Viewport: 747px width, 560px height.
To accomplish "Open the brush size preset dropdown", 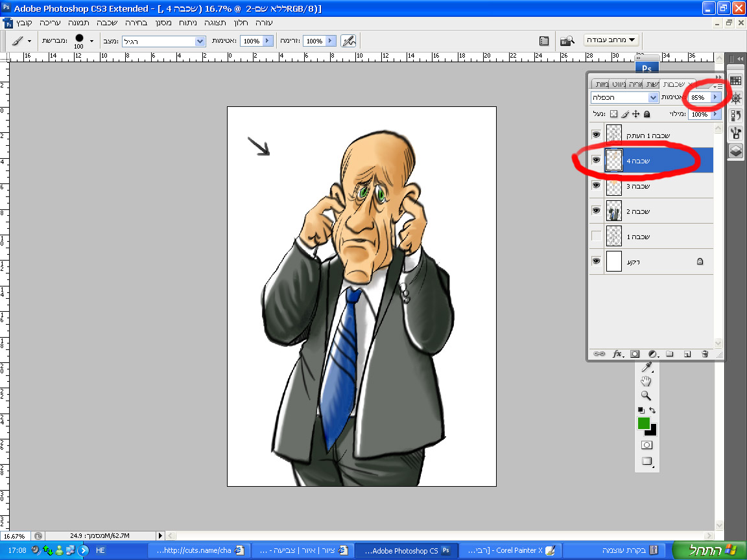I will point(91,41).
